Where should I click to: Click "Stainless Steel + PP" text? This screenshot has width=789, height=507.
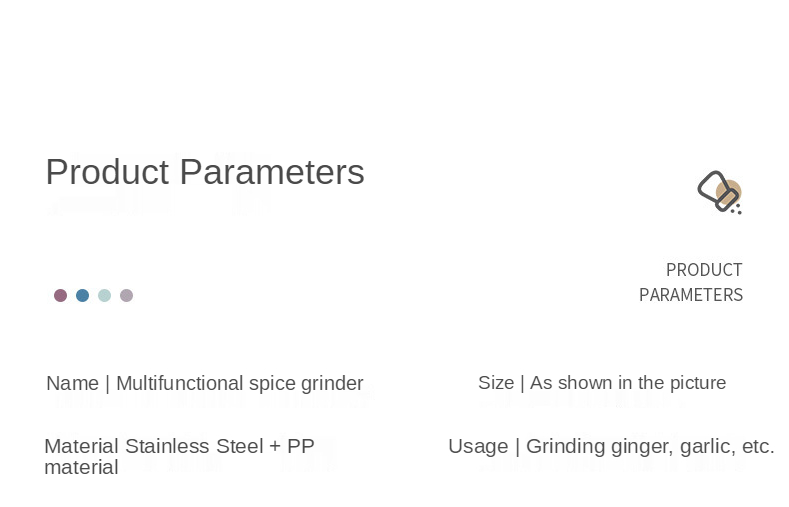tap(219, 446)
